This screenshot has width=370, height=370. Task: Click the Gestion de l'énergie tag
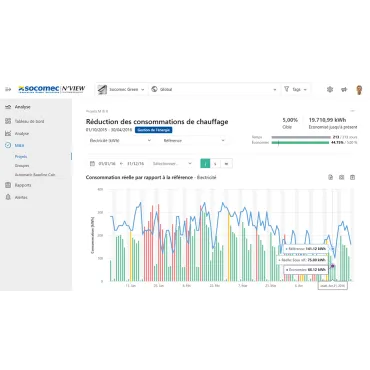click(154, 130)
